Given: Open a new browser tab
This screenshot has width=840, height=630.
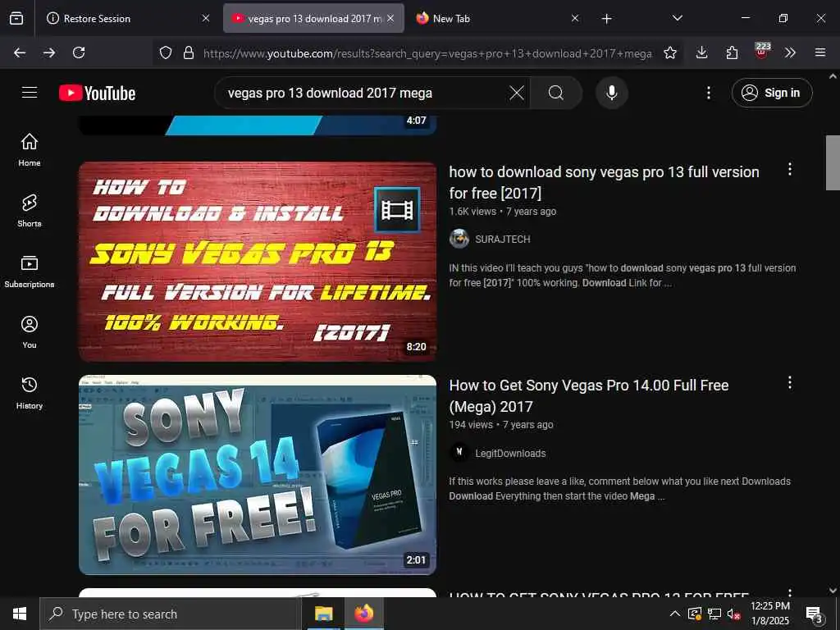Looking at the screenshot, I should (606, 19).
